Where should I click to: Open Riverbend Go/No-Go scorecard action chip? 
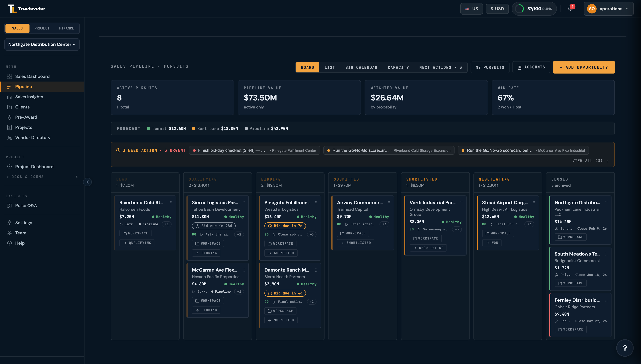pos(389,151)
